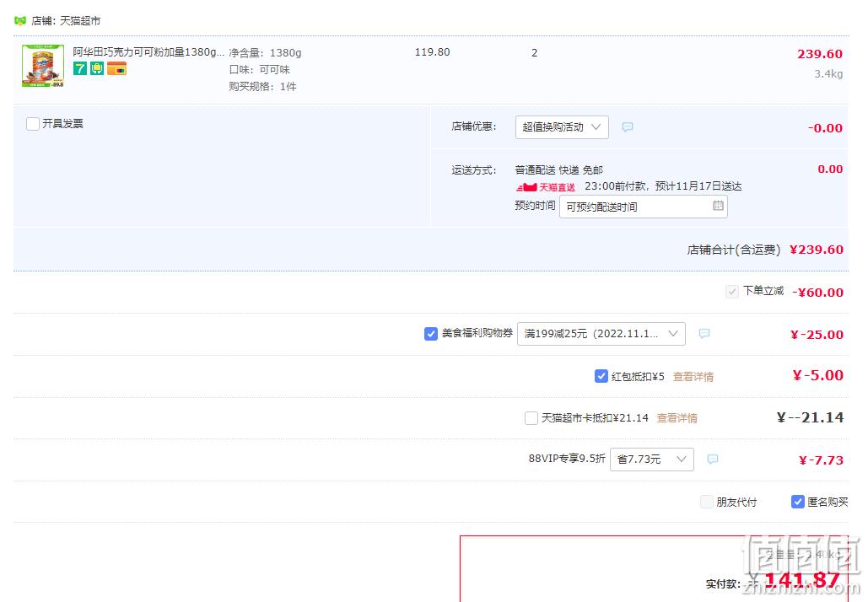Click the 口味: 可可味 flavor text

tap(260, 70)
